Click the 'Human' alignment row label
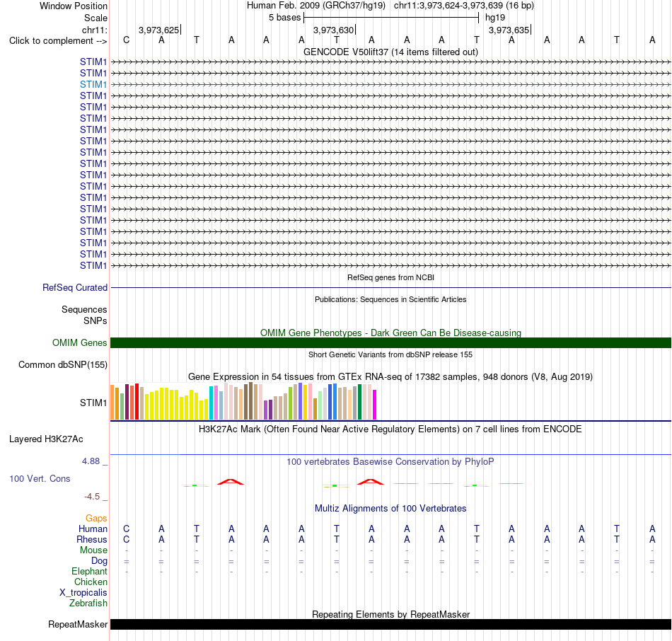 pyautogui.click(x=93, y=529)
